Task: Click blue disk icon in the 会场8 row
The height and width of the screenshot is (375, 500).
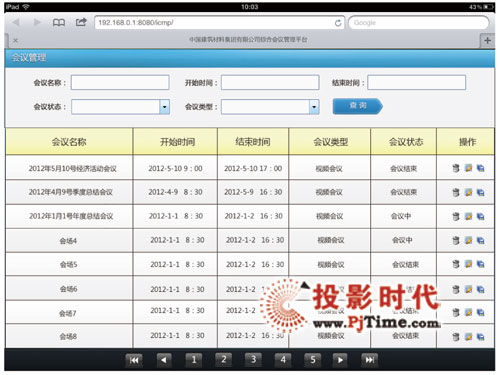Action: pos(480,337)
